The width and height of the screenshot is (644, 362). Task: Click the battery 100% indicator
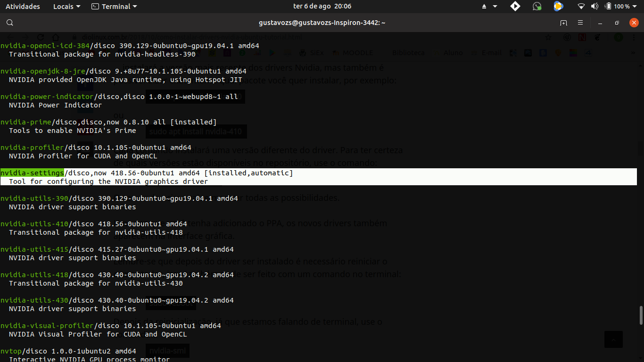point(618,7)
